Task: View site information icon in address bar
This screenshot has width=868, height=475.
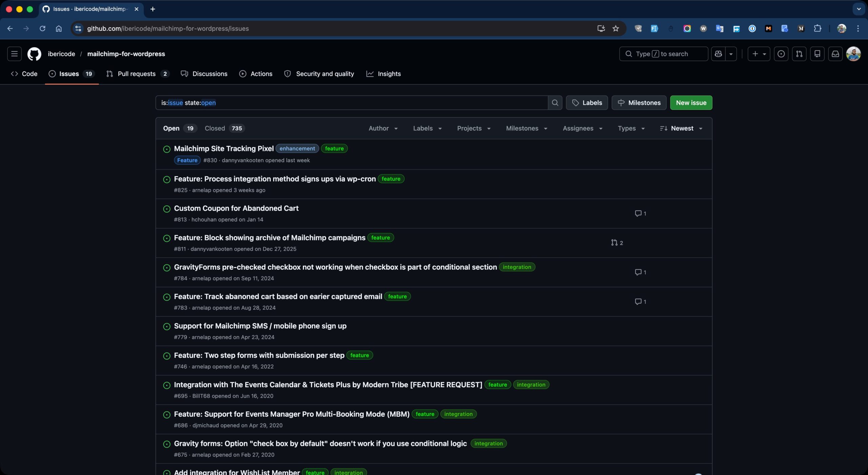Action: pos(78,28)
